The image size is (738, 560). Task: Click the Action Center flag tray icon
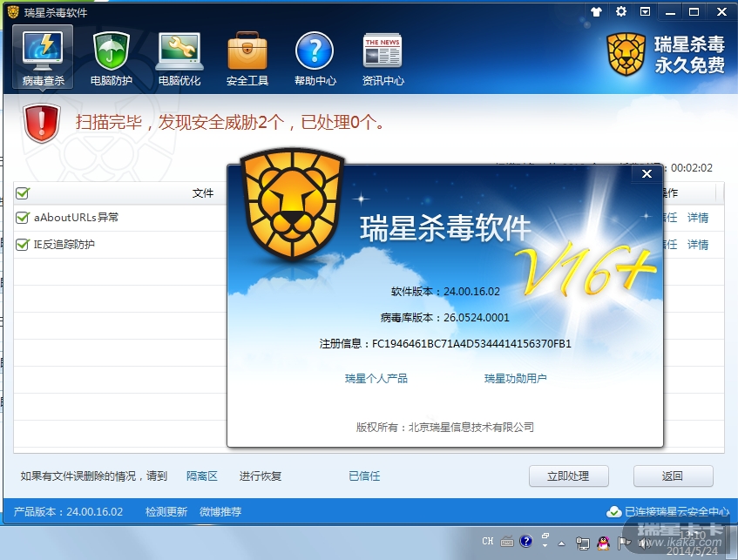(624, 543)
